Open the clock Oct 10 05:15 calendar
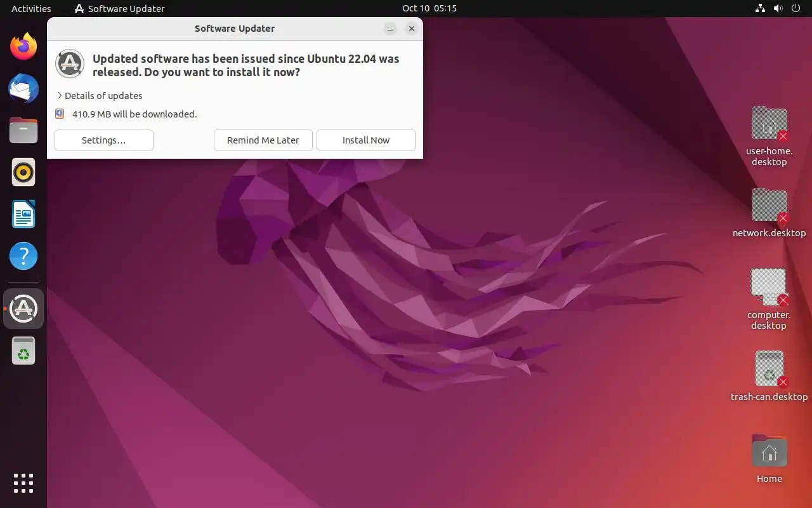The image size is (812, 508). [x=429, y=8]
